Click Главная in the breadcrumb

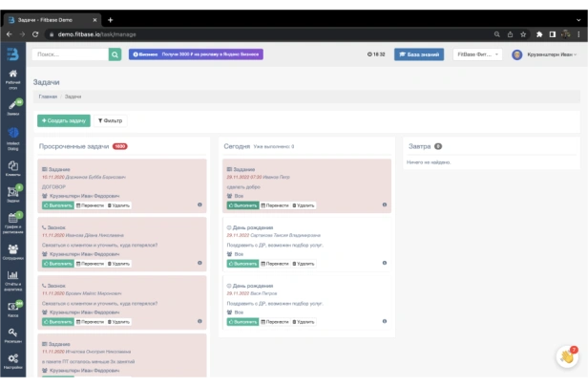click(x=47, y=97)
